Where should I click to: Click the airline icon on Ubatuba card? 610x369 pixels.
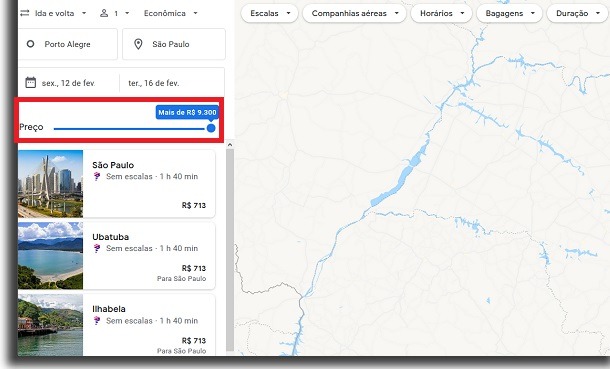pos(97,248)
